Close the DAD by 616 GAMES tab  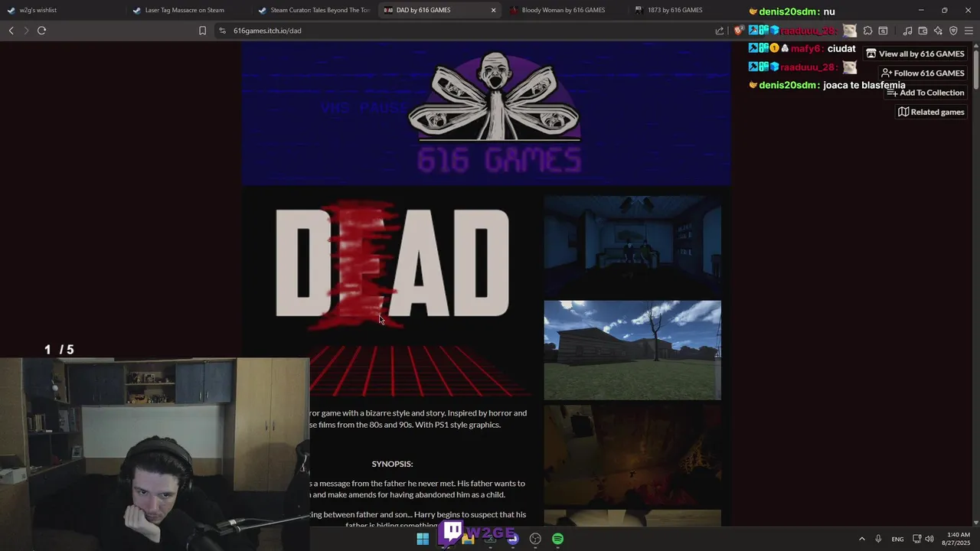[x=493, y=10]
